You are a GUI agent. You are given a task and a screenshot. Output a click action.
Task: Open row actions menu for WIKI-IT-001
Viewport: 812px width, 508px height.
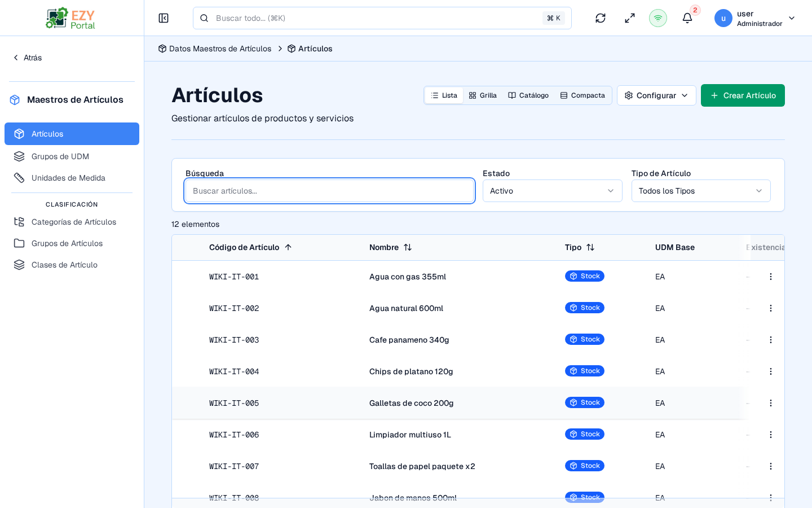771,277
